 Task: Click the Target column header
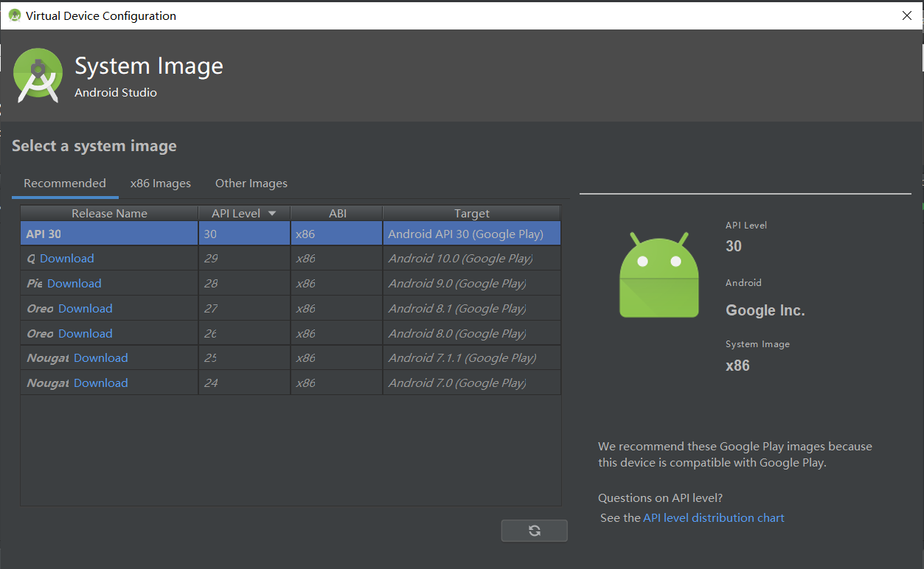[470, 213]
